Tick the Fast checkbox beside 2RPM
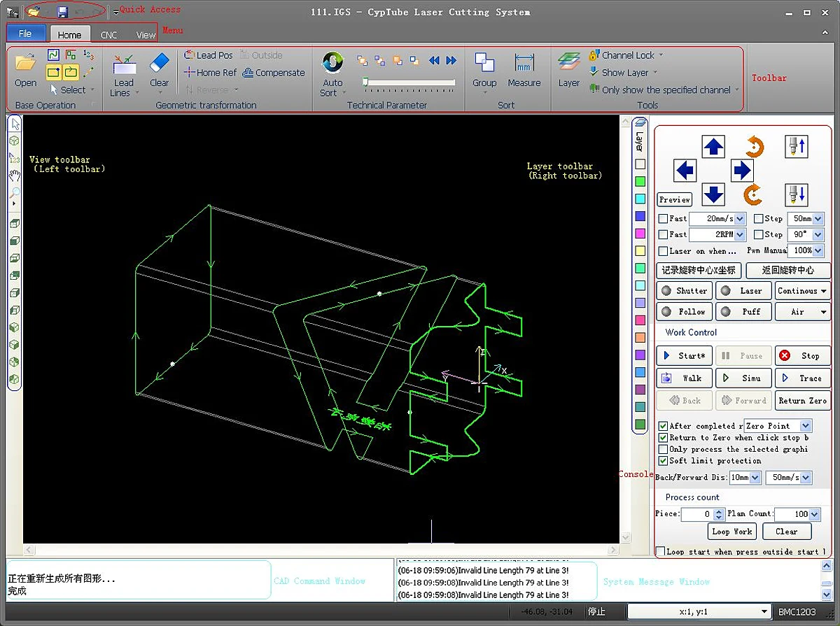Image resolution: width=840 pixels, height=626 pixels. (664, 235)
